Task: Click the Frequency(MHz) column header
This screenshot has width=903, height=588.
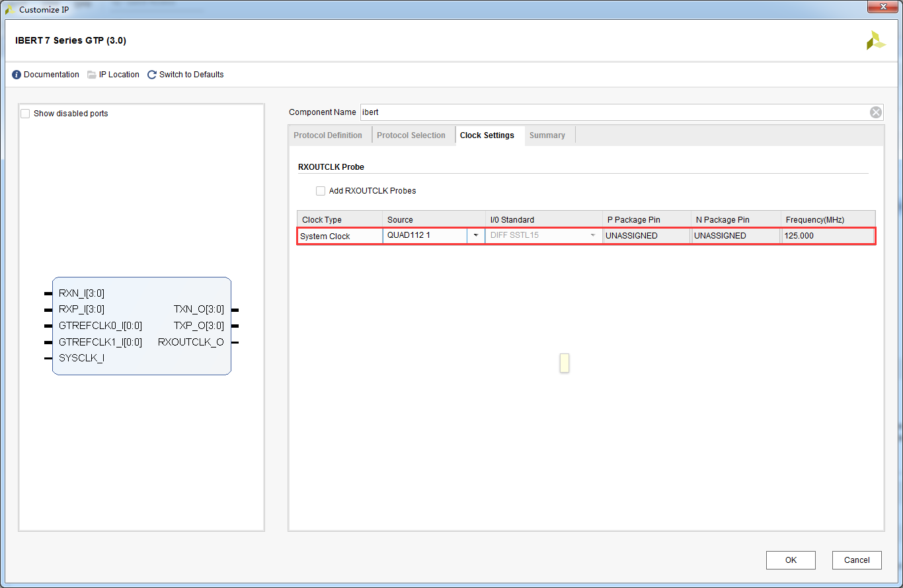Action: pos(828,219)
